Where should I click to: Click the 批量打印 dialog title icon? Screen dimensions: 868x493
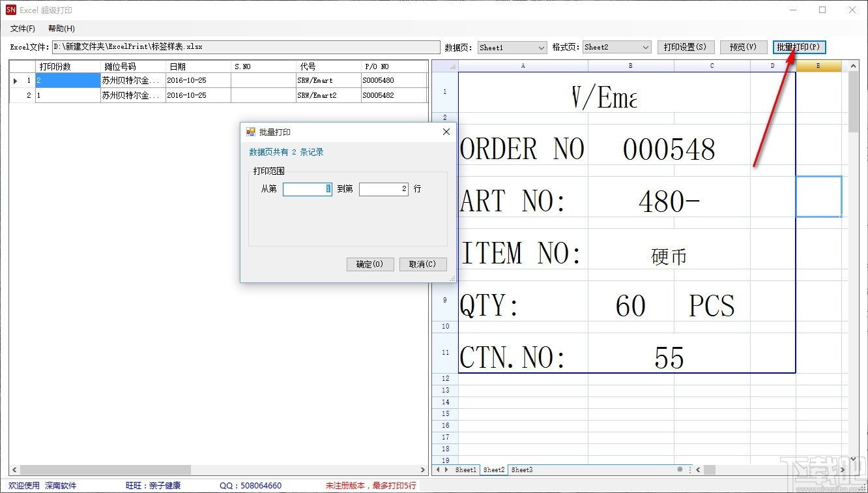click(x=251, y=132)
